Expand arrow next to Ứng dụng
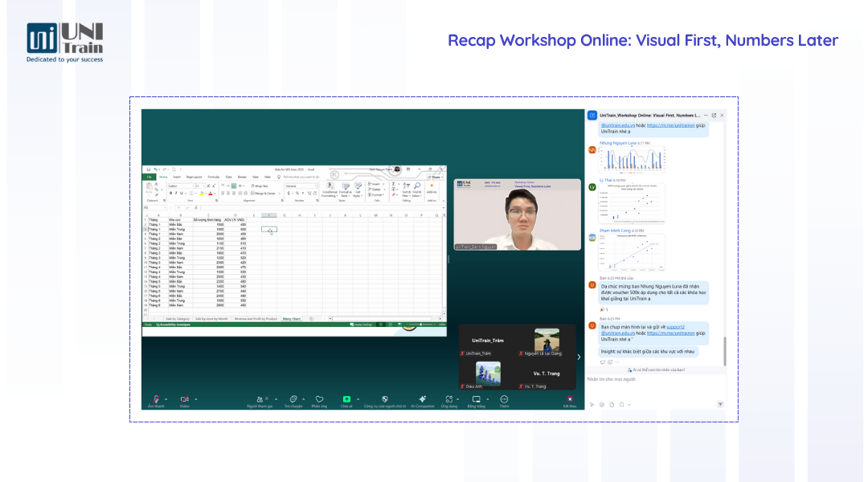The height and width of the screenshot is (482, 868). coord(458,399)
